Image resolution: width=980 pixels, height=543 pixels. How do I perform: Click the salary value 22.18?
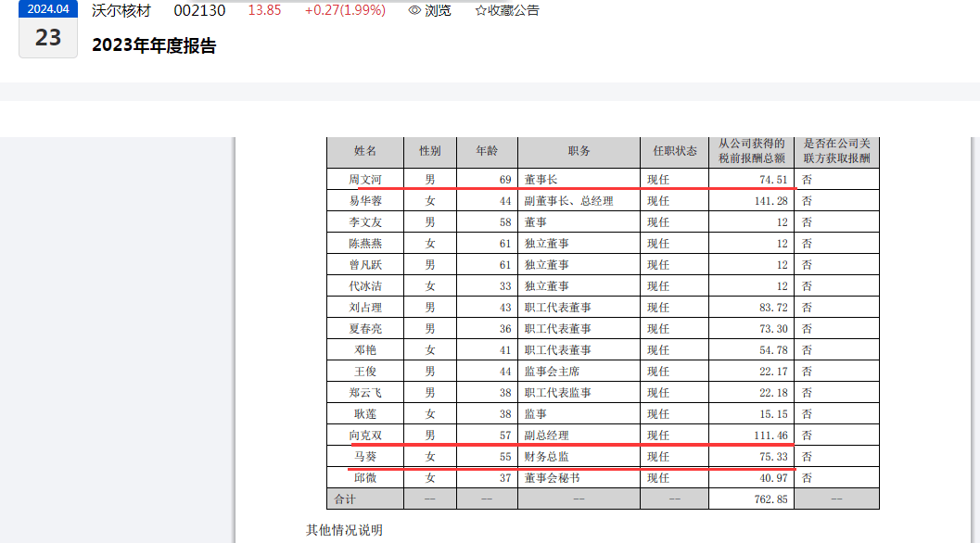[774, 393]
